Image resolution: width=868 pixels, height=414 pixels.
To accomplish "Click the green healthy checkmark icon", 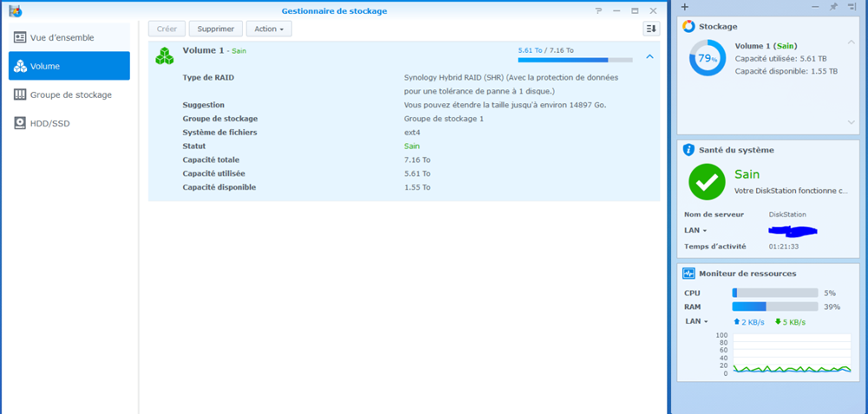I will (707, 182).
